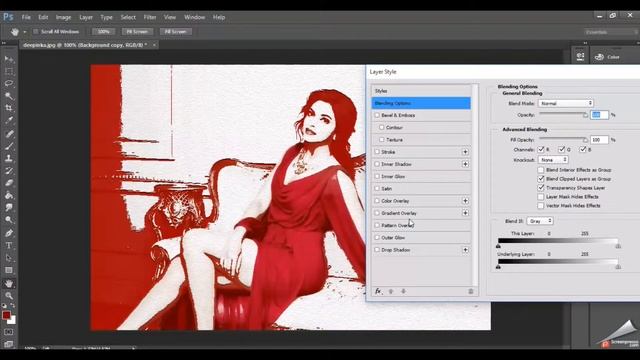Screen dimensions: 640x360
Task: Open the Knockout dropdown
Action: click(553, 160)
